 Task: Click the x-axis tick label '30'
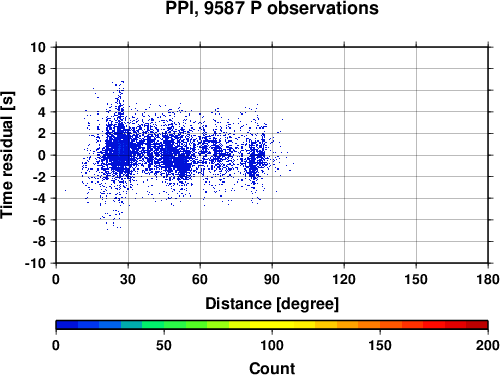point(128,279)
